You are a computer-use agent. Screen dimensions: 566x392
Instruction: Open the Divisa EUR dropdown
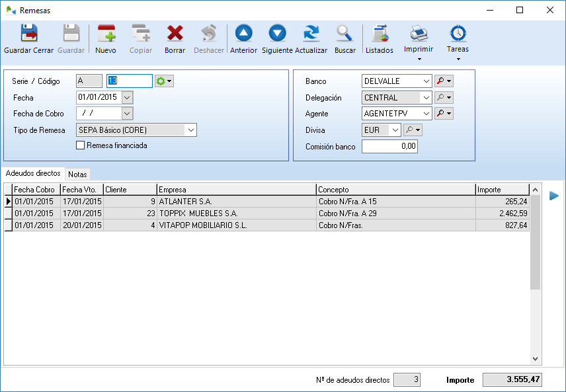click(x=395, y=130)
